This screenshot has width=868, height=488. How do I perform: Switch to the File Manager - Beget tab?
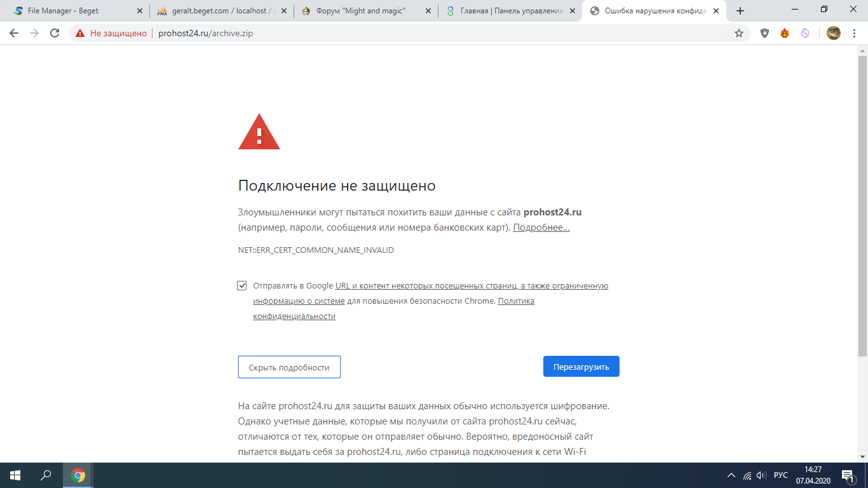coord(75,11)
